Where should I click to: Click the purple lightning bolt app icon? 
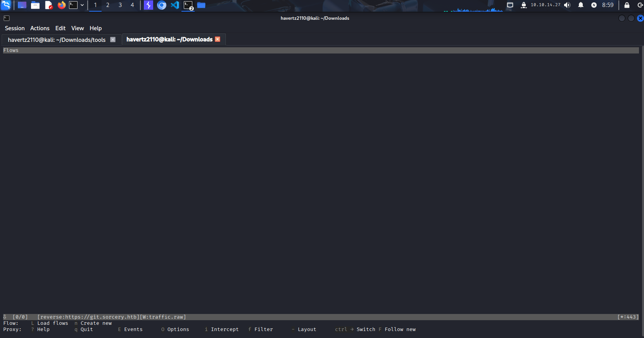(x=148, y=5)
